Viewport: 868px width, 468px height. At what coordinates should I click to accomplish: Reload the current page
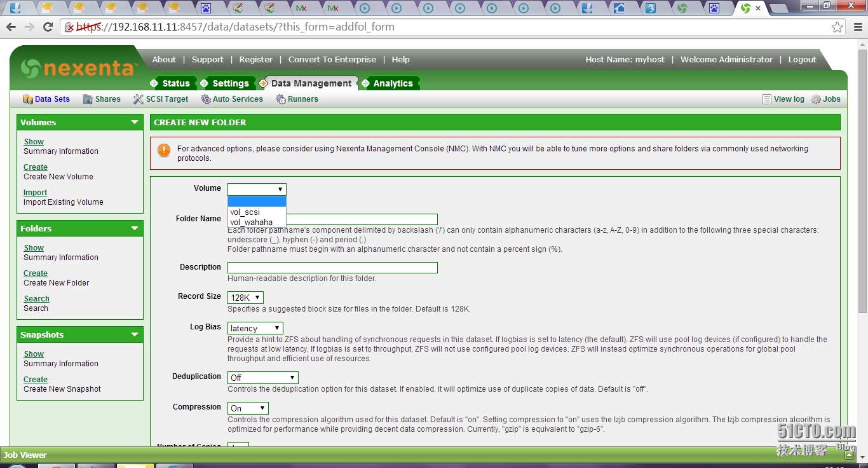[x=48, y=27]
